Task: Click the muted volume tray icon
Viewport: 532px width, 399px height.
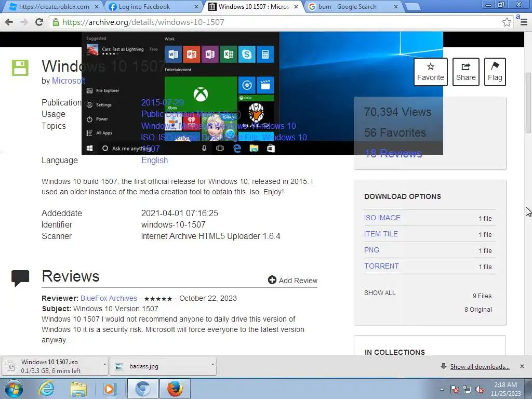Action: 480,390
